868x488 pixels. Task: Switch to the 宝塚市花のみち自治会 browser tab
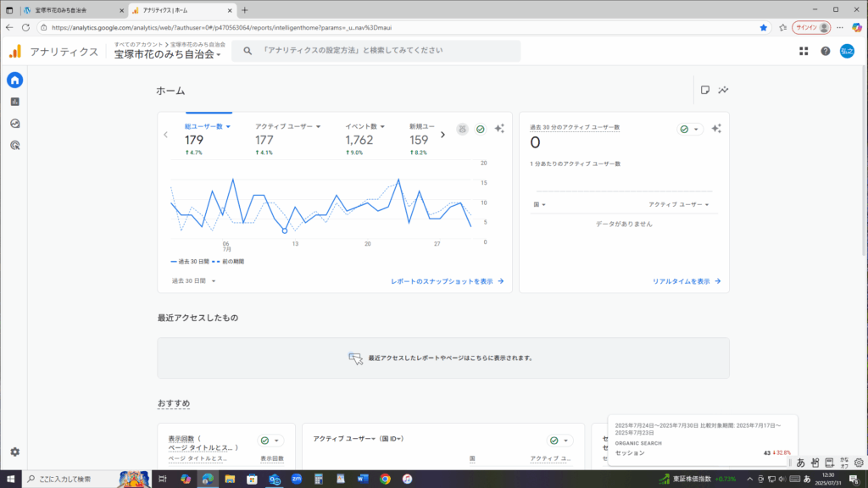(73, 10)
